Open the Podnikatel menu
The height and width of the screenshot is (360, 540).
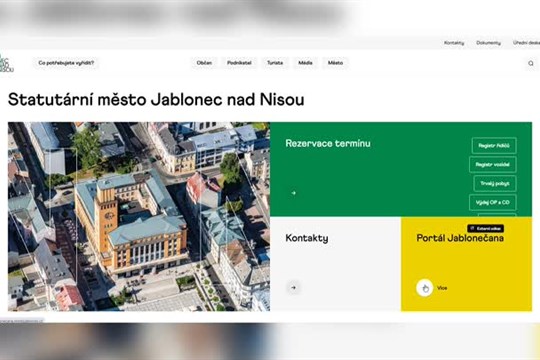239,63
